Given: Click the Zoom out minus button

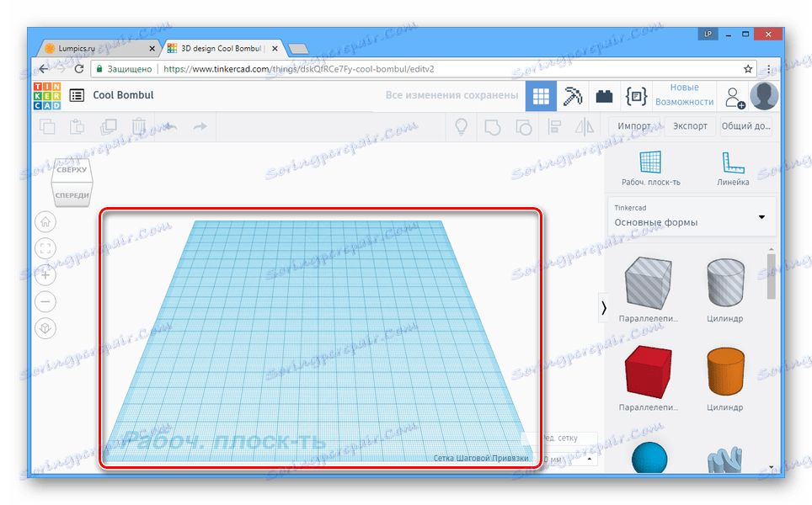Looking at the screenshot, I should tap(45, 301).
